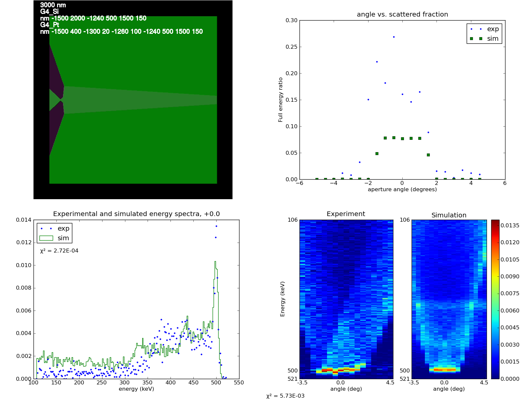Click the 500 x-axis tick in spectra plot
Screen dimensions: 532x399
pos(216,382)
